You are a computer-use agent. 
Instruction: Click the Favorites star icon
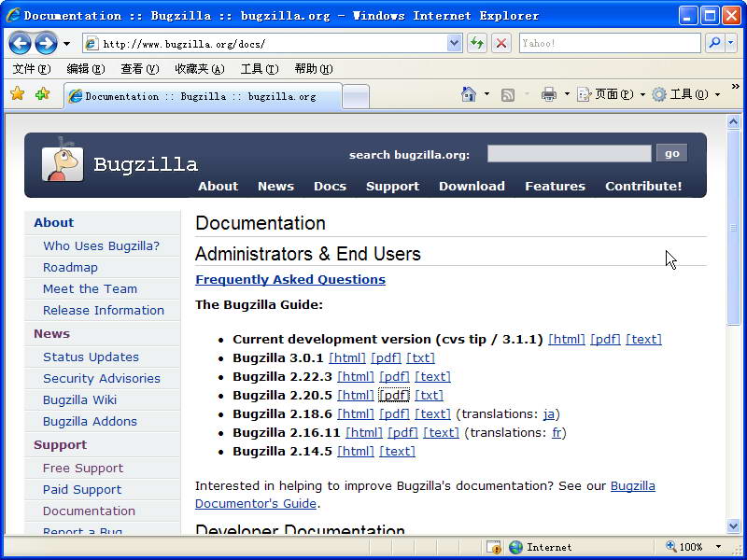(x=17, y=94)
